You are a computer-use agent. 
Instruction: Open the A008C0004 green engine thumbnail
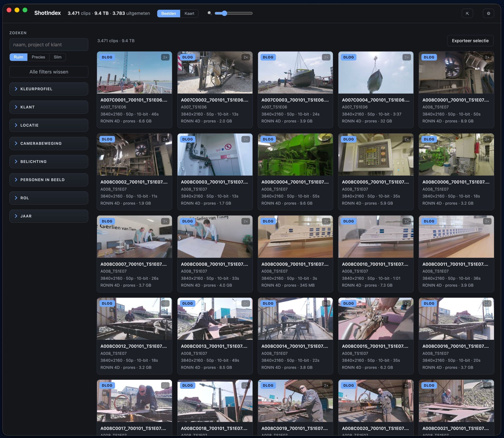tap(295, 154)
